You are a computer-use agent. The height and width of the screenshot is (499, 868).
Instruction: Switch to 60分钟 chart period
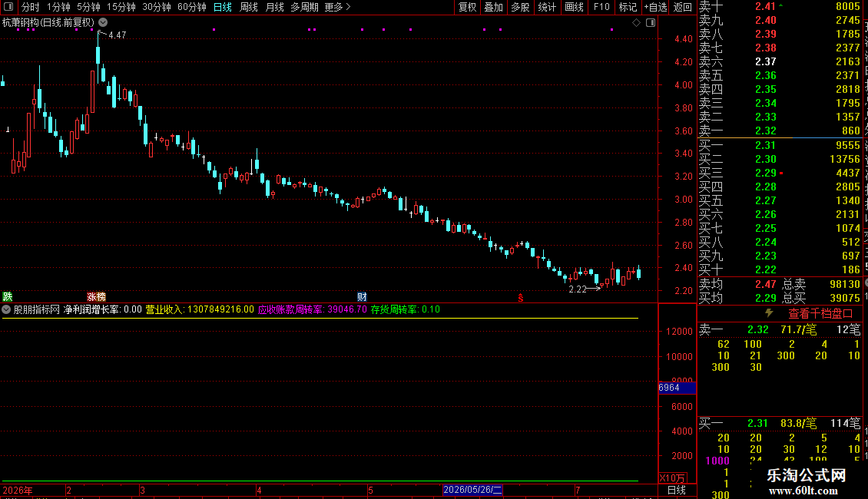[x=192, y=7]
